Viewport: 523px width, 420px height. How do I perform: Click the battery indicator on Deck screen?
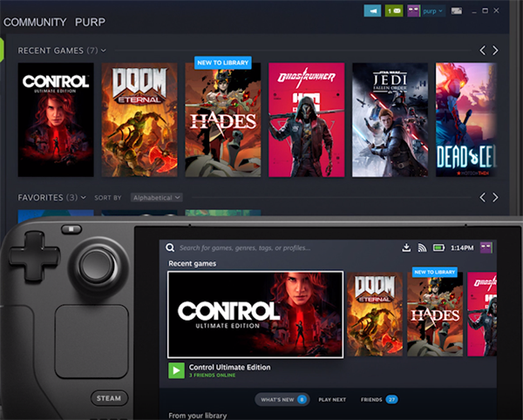tap(438, 247)
